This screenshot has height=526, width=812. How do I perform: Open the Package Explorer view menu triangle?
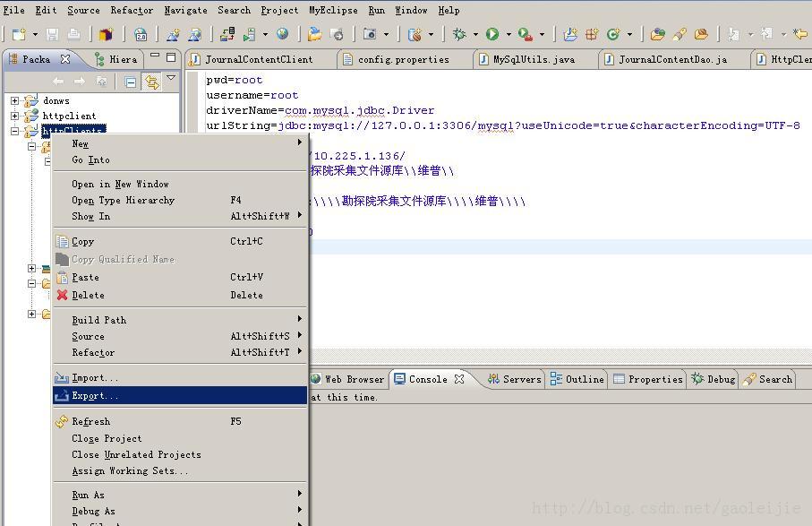tap(171, 78)
